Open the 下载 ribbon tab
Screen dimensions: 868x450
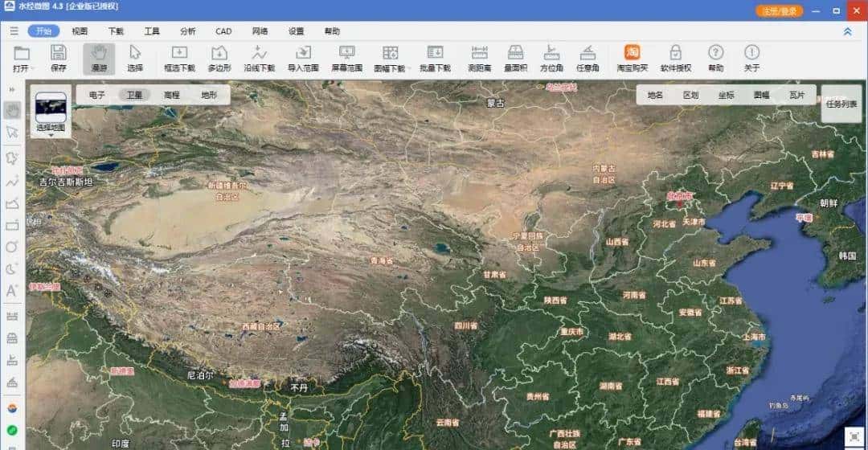point(116,31)
